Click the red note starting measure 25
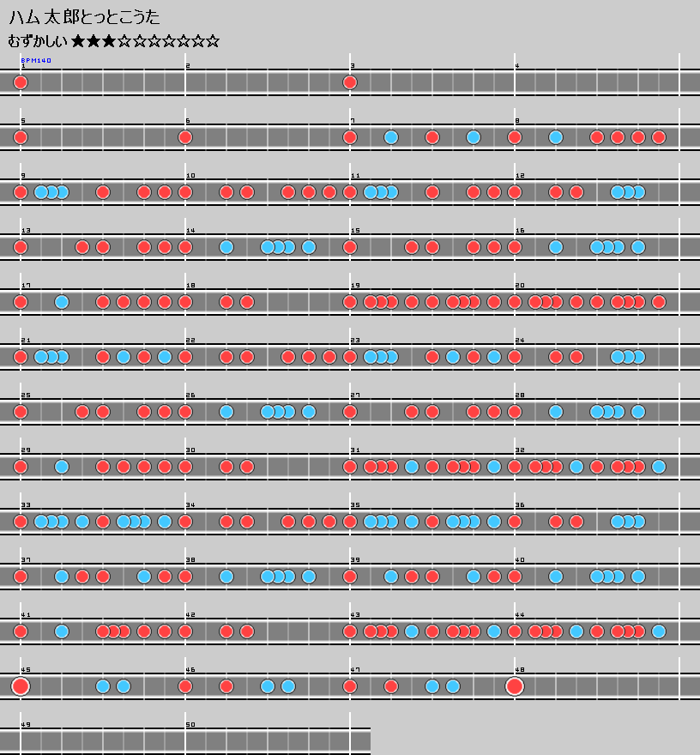Viewport: 700px width, 755px height. [21, 412]
